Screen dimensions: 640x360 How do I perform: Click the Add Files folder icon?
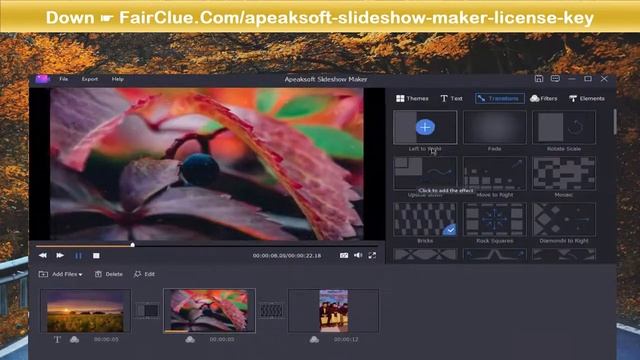click(43, 274)
